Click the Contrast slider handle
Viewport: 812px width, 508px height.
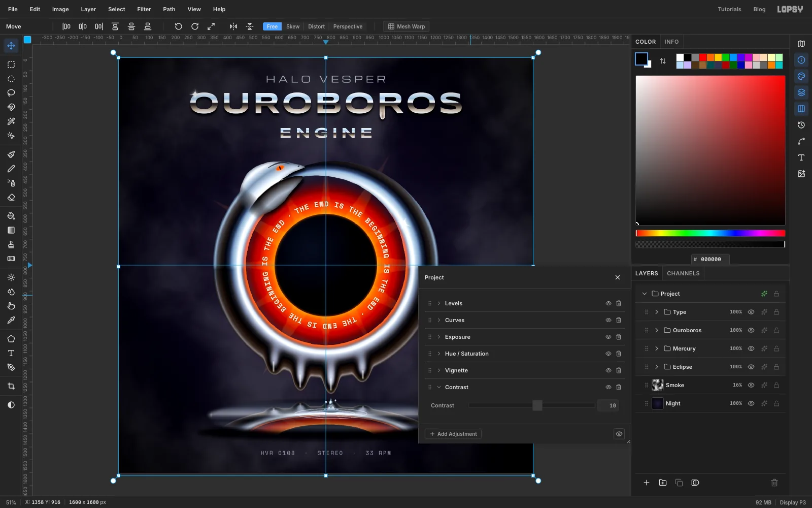pyautogui.click(x=537, y=405)
